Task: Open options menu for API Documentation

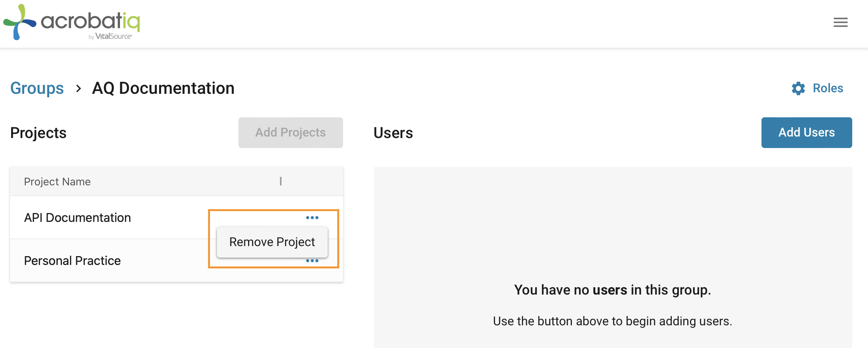Action: (312, 218)
